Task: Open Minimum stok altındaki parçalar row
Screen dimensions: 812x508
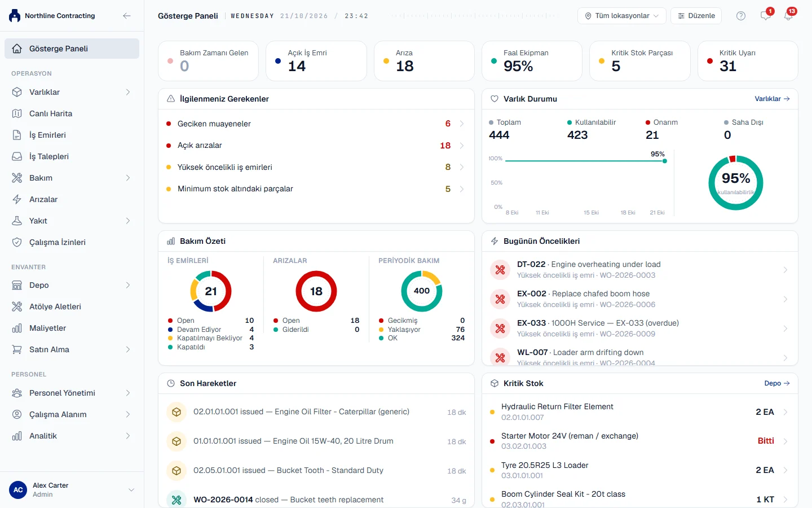Action: point(316,189)
